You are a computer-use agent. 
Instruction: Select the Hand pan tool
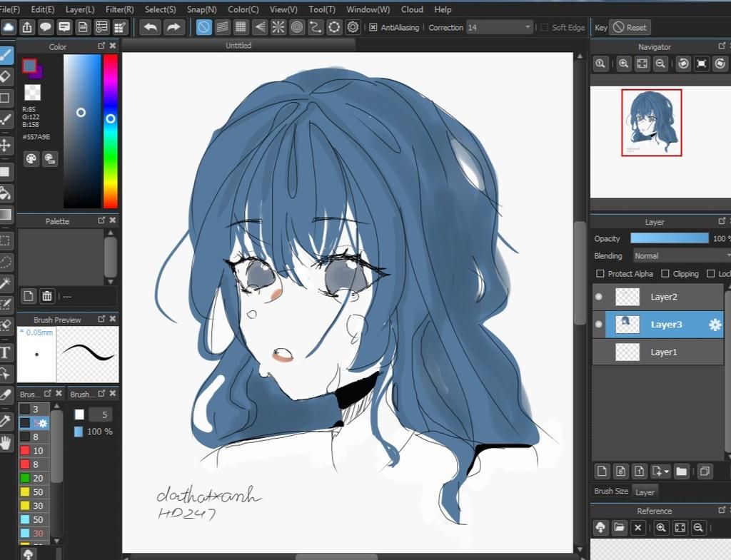[x=5, y=442]
